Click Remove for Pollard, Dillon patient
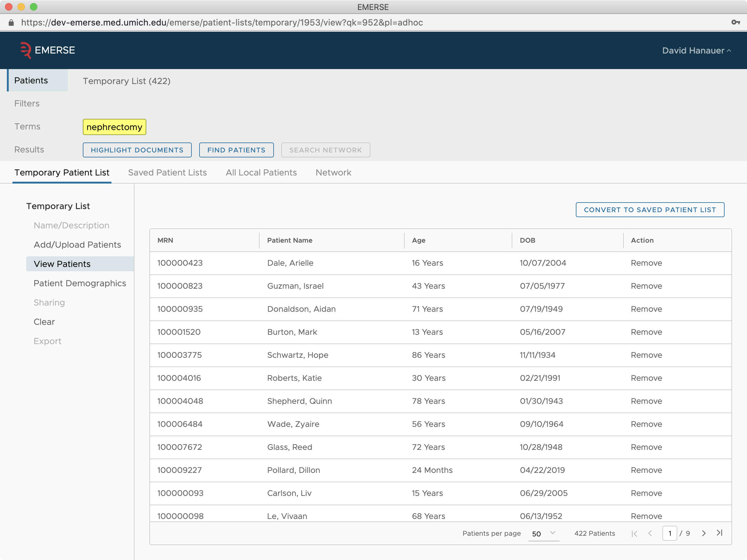Screen dimensions: 747x560 tap(646, 469)
